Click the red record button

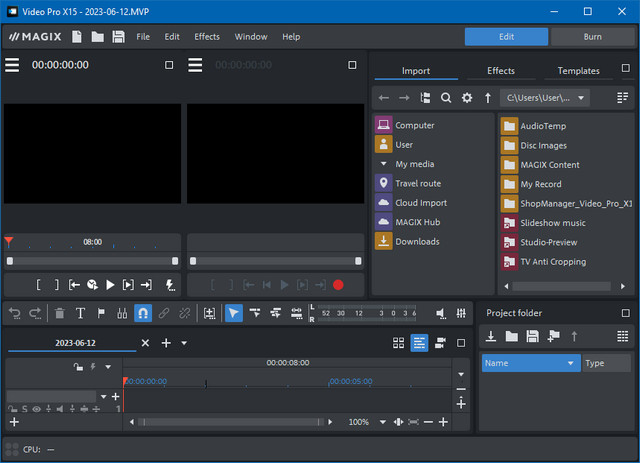338,285
